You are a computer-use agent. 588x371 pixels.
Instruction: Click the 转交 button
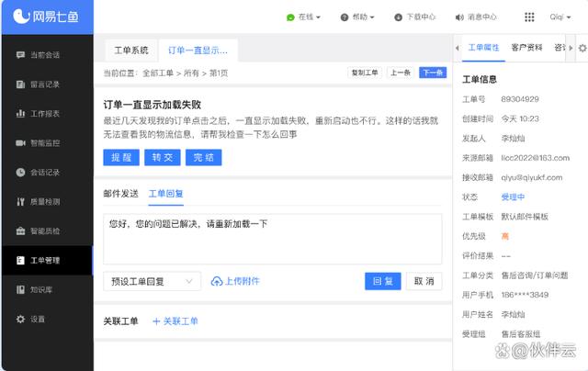[x=162, y=157]
